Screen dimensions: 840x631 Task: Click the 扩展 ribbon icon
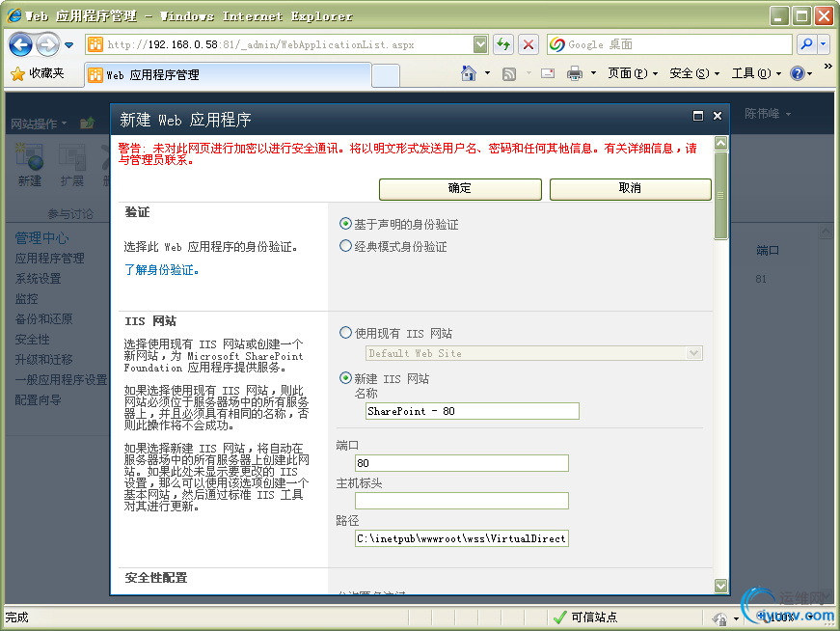[72, 165]
